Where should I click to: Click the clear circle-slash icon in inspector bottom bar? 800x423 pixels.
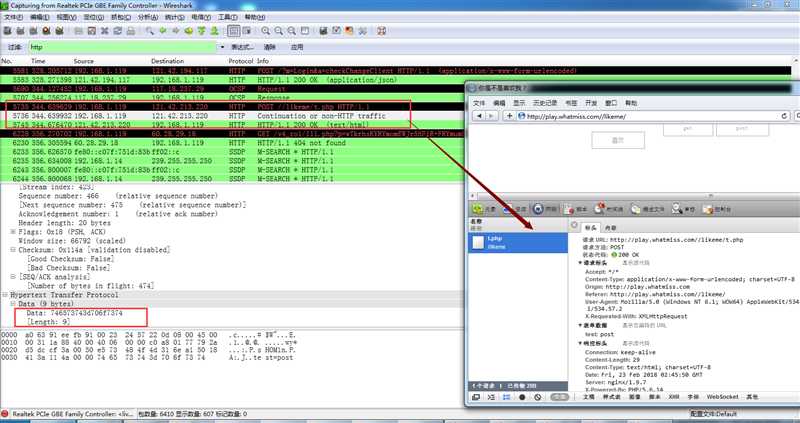coord(537,397)
